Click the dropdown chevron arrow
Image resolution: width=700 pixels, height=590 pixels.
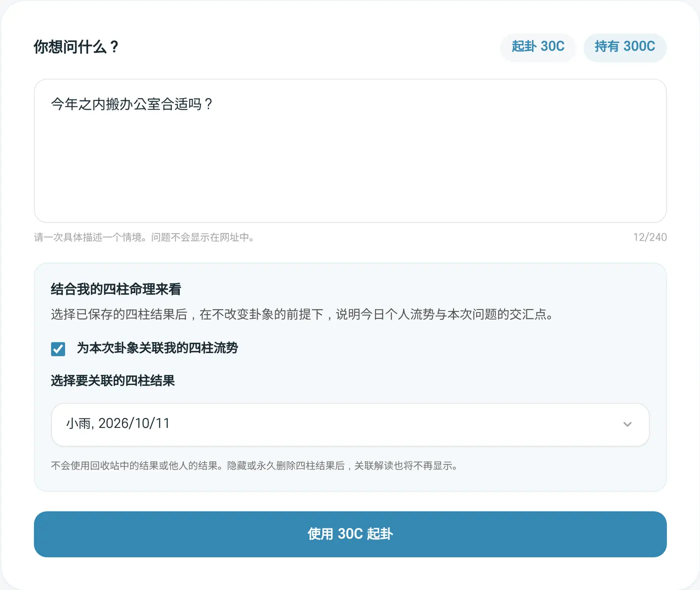[x=627, y=424]
